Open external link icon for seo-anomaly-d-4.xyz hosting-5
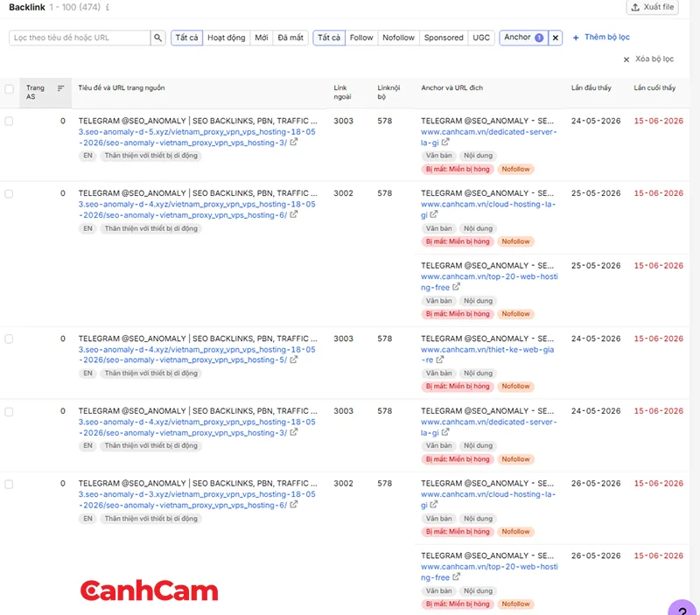Image resolution: width=700 pixels, height=615 pixels. (x=293, y=360)
